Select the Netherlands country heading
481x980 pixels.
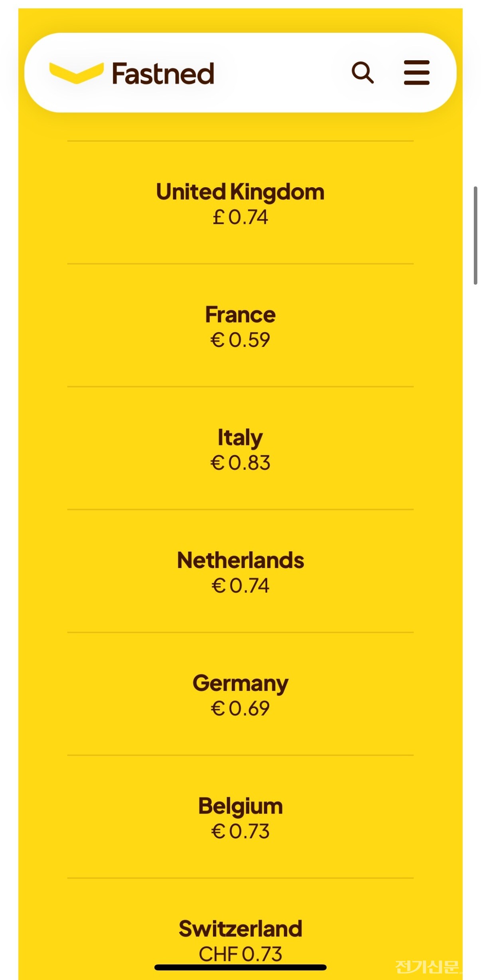[240, 560]
